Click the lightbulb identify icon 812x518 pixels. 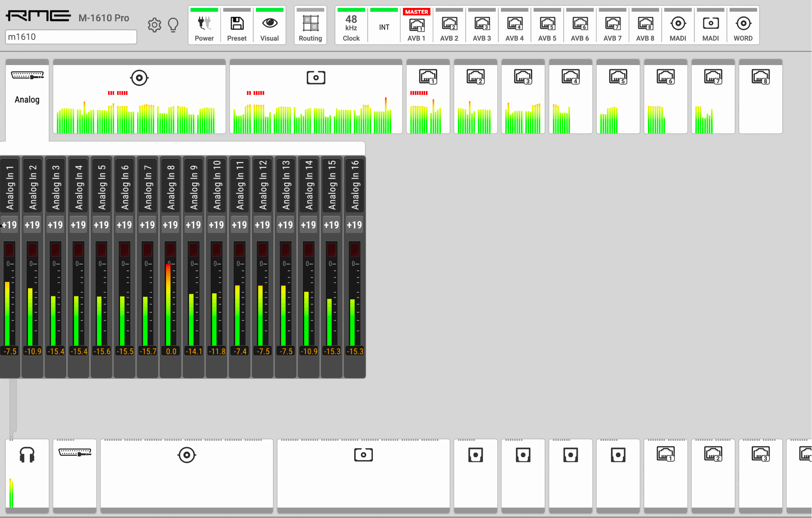pos(173,25)
